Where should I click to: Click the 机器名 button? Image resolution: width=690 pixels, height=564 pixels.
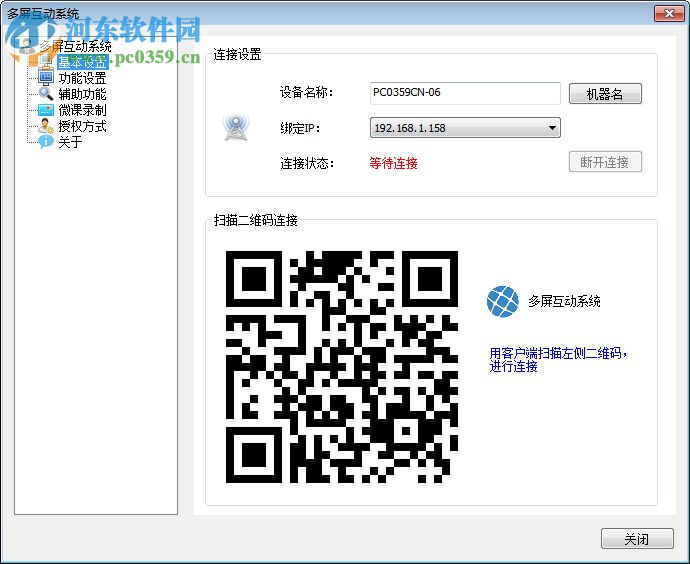coord(605,94)
